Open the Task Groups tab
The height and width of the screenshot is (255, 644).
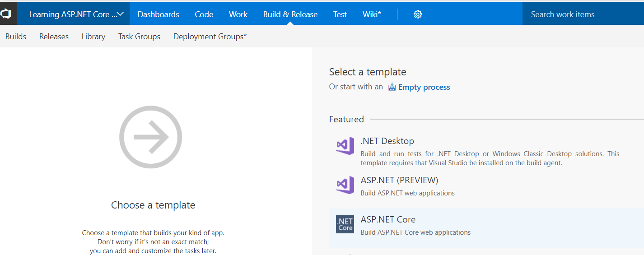point(139,37)
